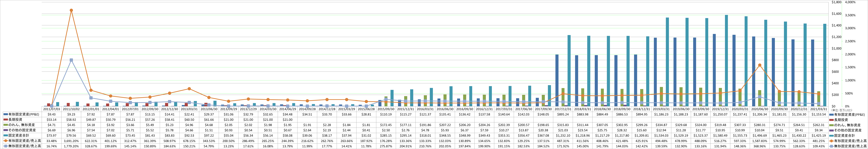Click the cell with value $367.08
Viewport: 868px width, 149px height.
pos(543,136)
